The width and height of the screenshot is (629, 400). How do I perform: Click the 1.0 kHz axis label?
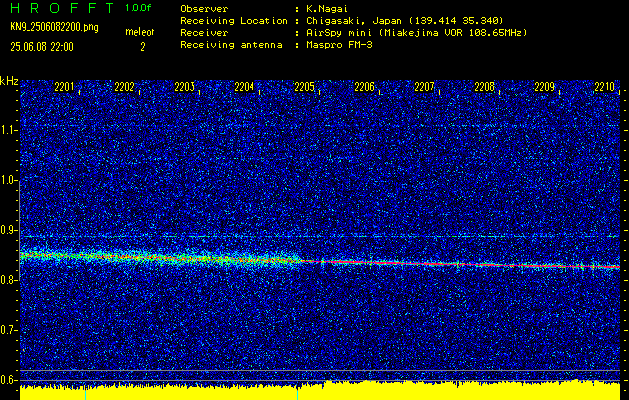pos(9,180)
